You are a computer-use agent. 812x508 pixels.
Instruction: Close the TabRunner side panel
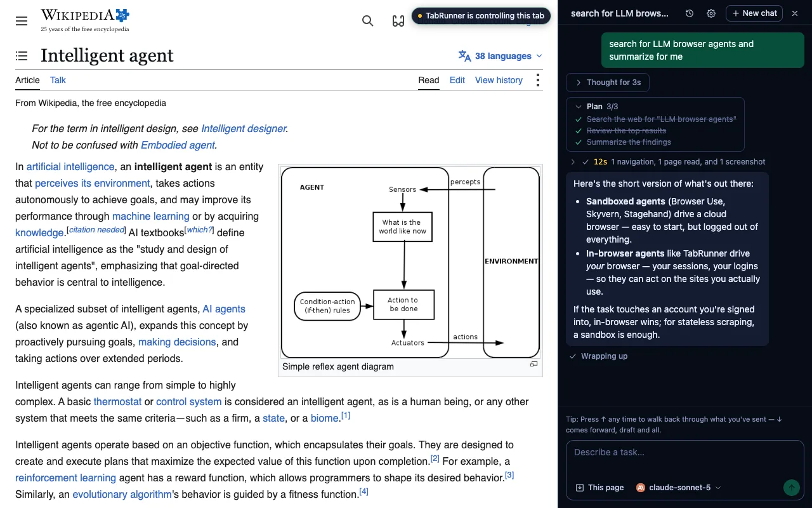point(795,13)
